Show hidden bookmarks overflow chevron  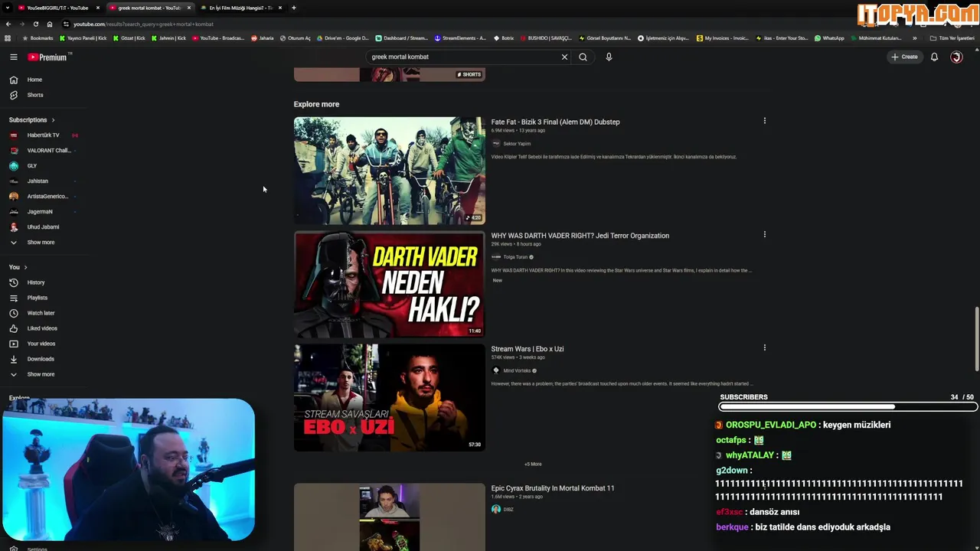[914, 38]
